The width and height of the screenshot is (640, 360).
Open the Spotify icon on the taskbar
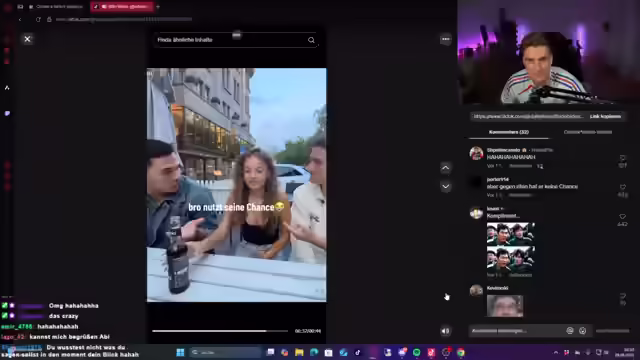417,352
